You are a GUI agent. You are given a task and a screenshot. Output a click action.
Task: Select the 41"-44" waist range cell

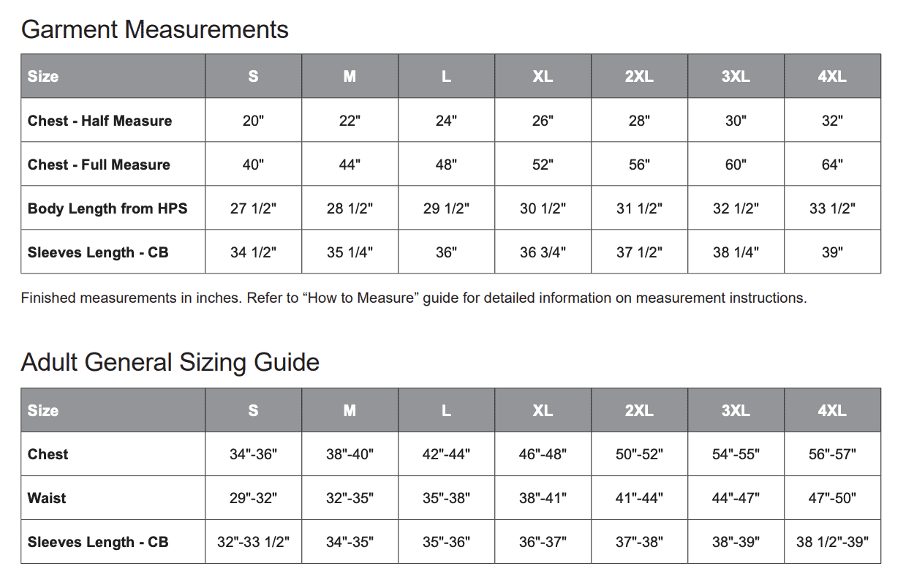click(x=639, y=498)
